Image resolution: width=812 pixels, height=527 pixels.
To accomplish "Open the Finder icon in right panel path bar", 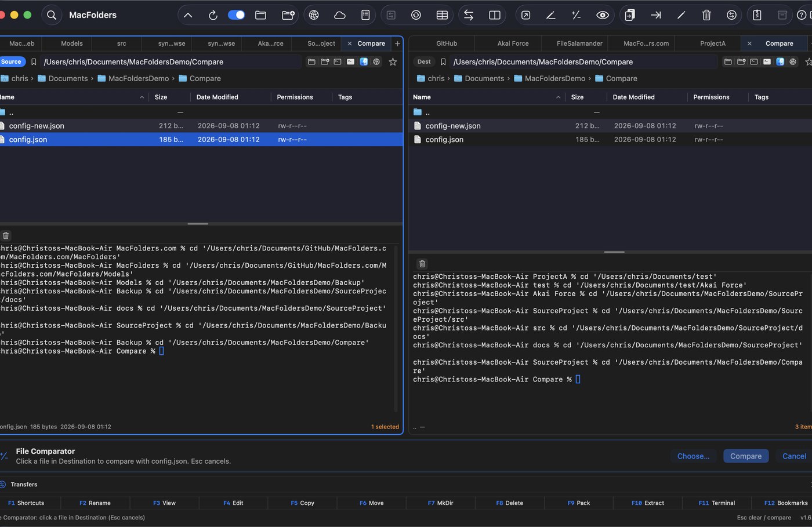I will (x=780, y=61).
